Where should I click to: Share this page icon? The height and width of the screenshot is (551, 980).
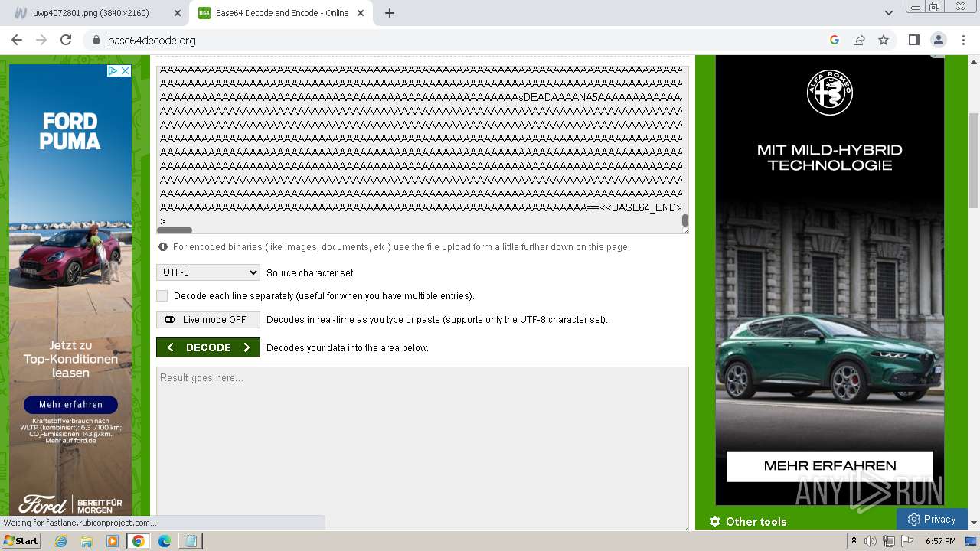[859, 40]
